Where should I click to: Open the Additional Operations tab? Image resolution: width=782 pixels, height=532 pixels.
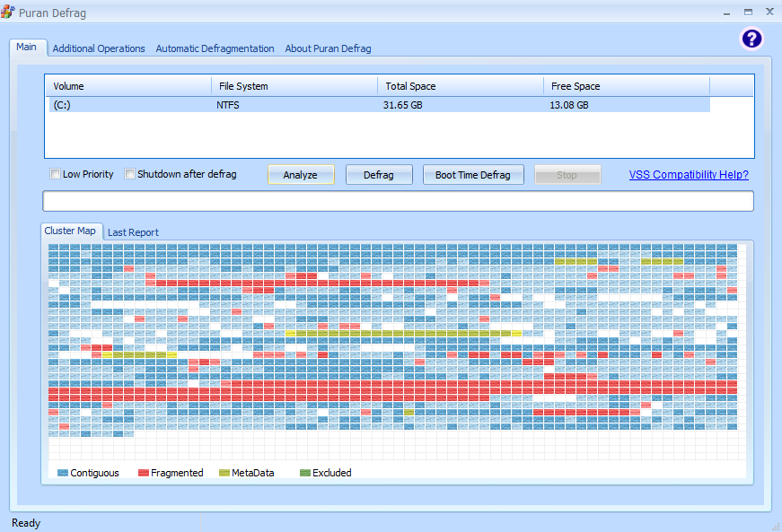[99, 48]
